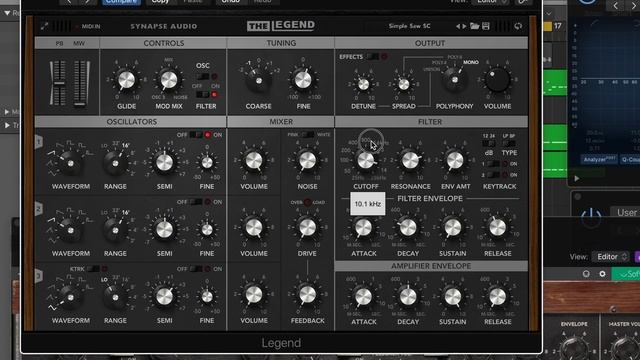Go to next preset arrow in Legend
Viewport: 640px width, 360px height.
[464, 26]
